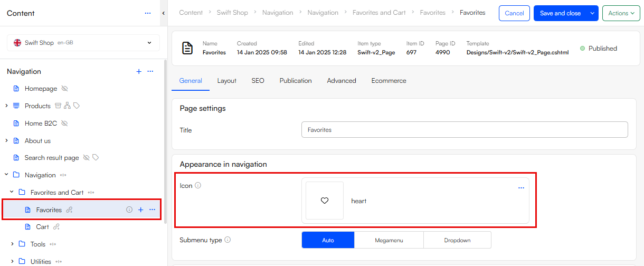Screen dimensions: 644x266
Task: Select the Auto submenu type
Action: click(x=328, y=240)
